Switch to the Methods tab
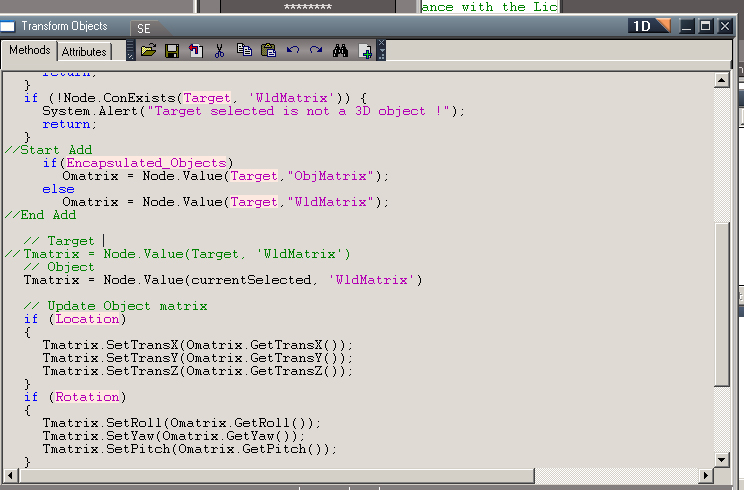744x490 pixels. (x=29, y=50)
